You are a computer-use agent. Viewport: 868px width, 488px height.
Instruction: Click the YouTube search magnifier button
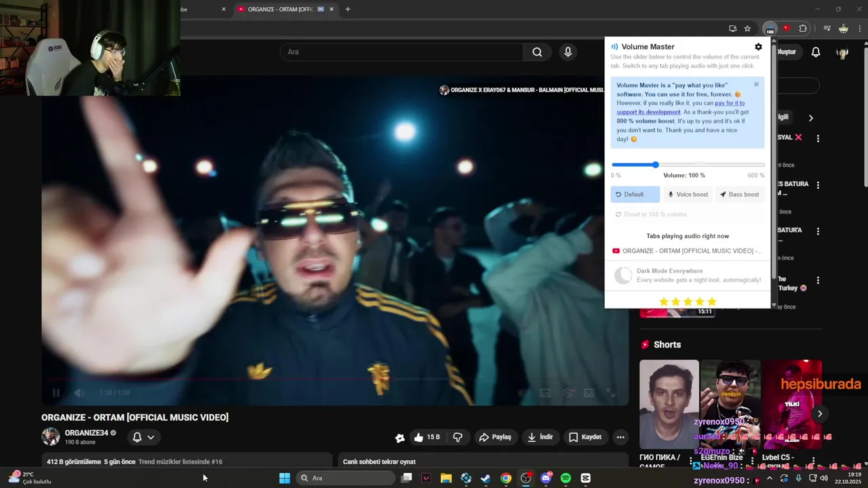537,52
